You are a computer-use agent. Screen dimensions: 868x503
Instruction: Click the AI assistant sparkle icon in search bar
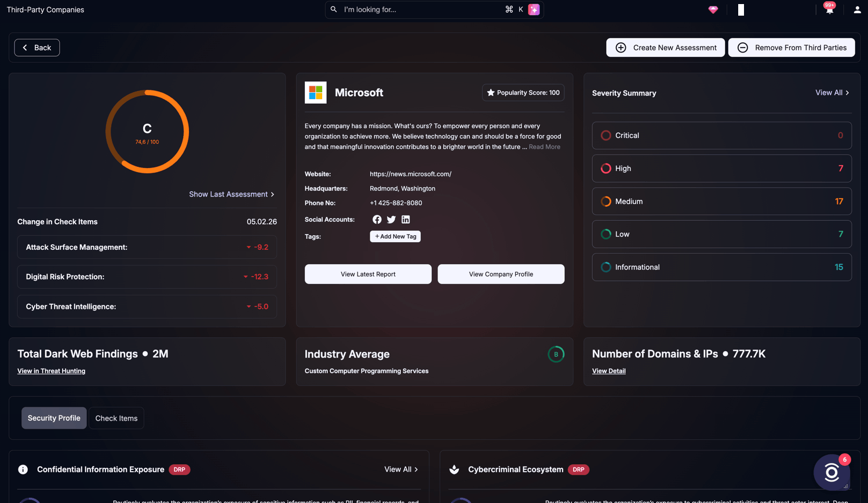(x=533, y=9)
